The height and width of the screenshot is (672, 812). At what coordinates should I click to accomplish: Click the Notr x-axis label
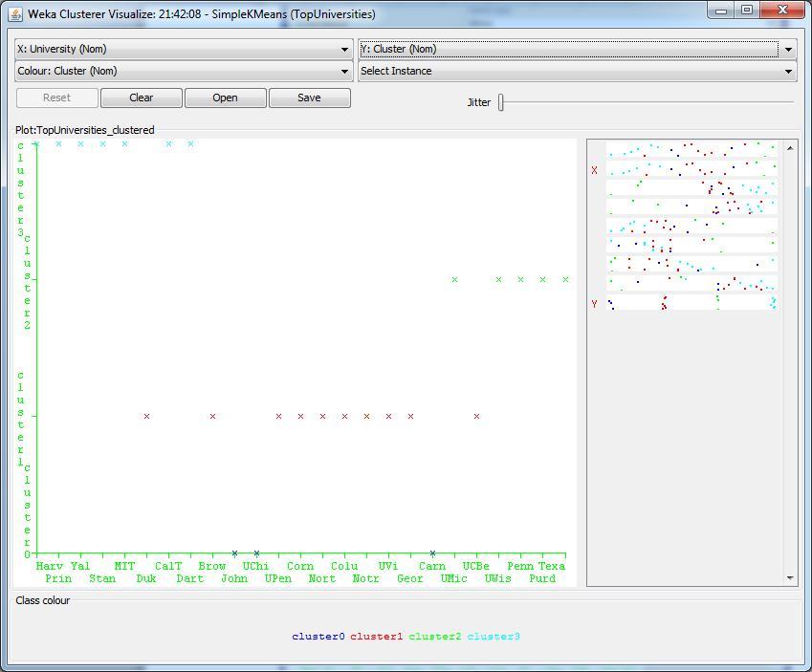tap(366, 578)
